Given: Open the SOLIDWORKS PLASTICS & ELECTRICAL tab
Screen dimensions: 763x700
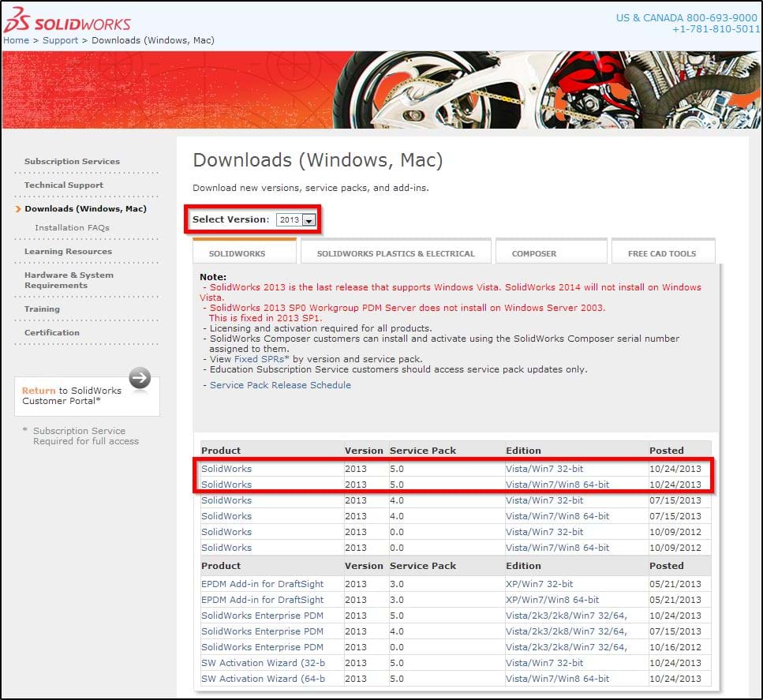Looking at the screenshot, I should [x=395, y=253].
